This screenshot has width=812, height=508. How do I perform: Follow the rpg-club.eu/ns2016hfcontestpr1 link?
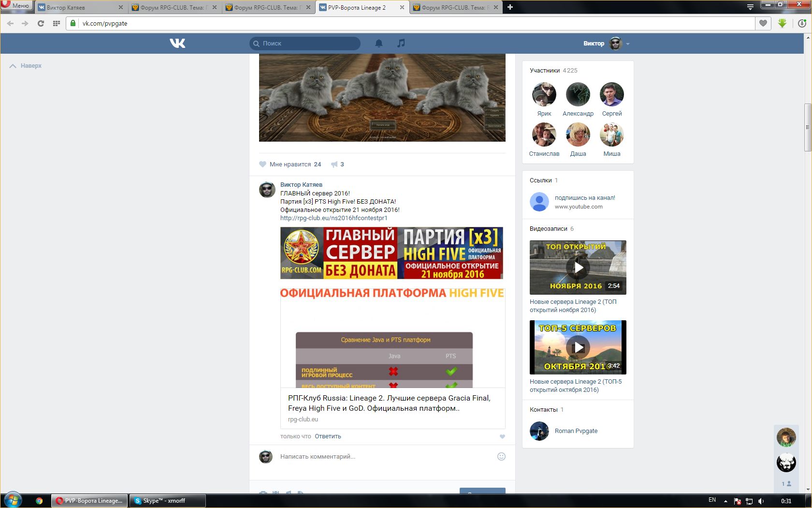pyautogui.click(x=334, y=218)
